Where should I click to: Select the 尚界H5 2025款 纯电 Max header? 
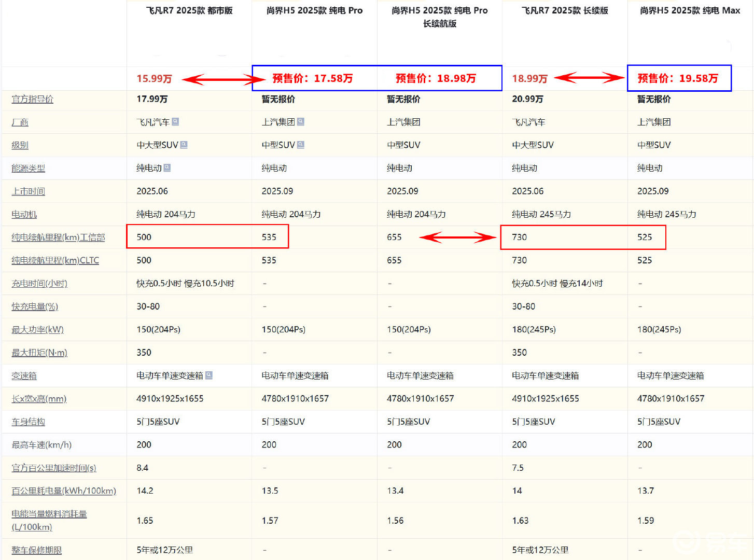click(690, 10)
